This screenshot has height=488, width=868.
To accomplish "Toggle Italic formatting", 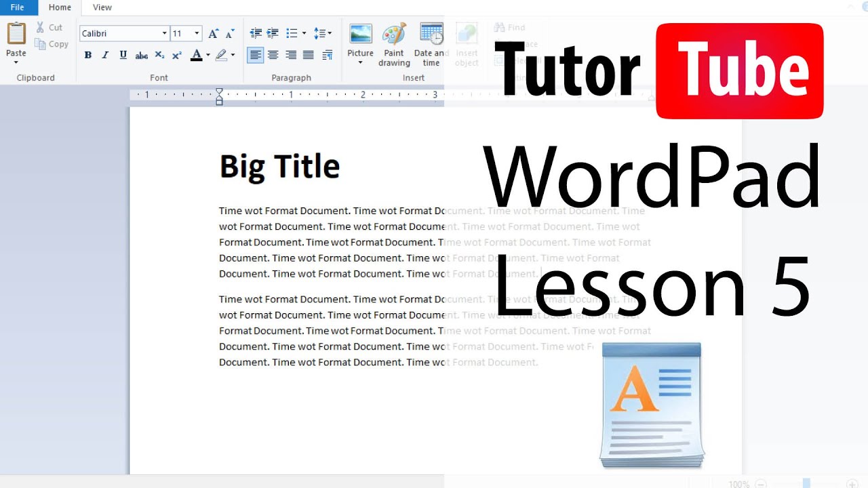I will 105,55.
